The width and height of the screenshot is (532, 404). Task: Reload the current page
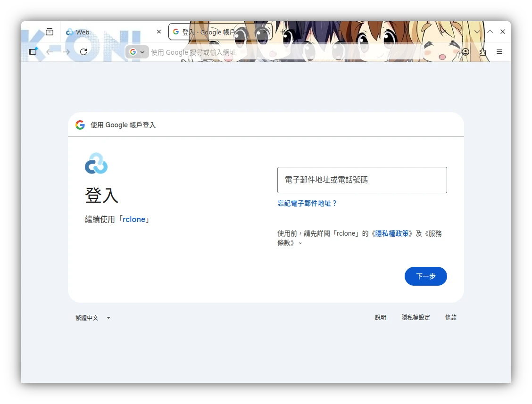[83, 52]
